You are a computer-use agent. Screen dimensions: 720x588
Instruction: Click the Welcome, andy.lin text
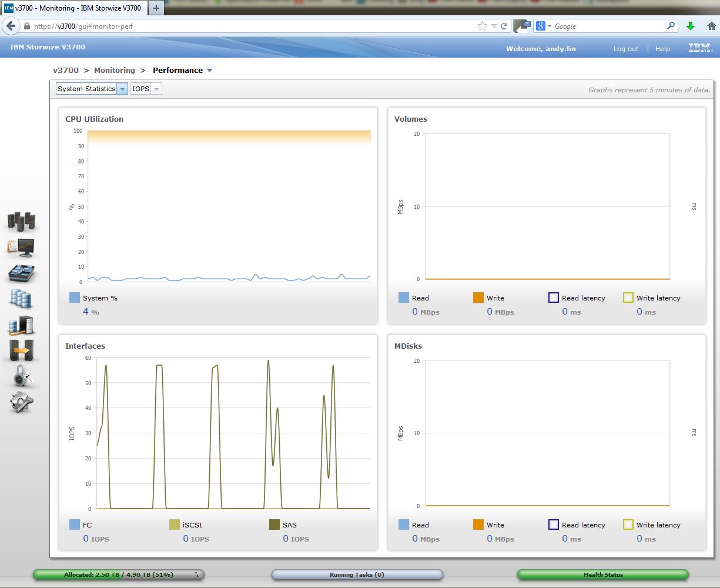coord(541,49)
